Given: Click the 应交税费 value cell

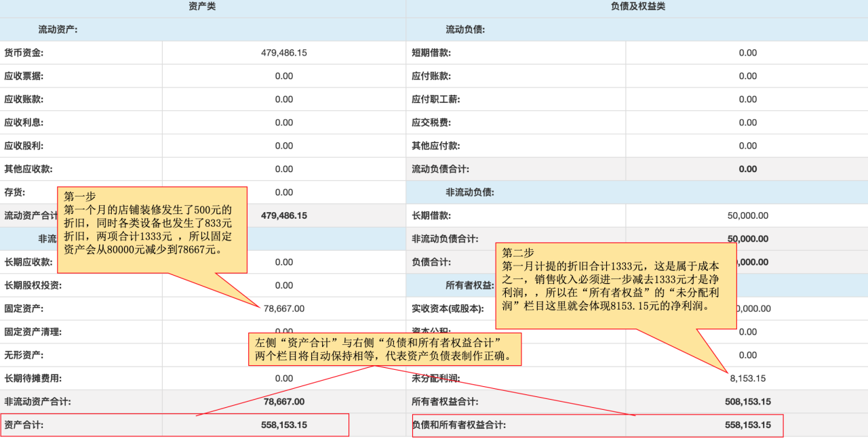Looking at the screenshot, I should pyautogui.click(x=747, y=123).
